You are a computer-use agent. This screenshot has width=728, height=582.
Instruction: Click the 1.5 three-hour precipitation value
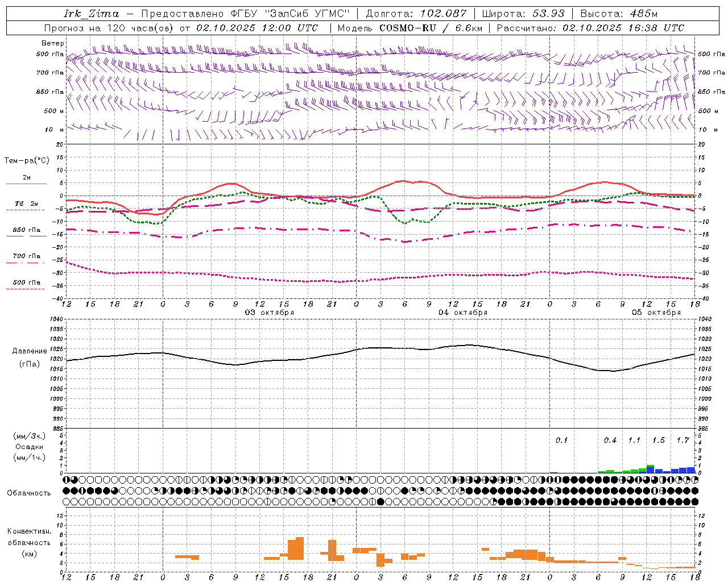(x=659, y=440)
